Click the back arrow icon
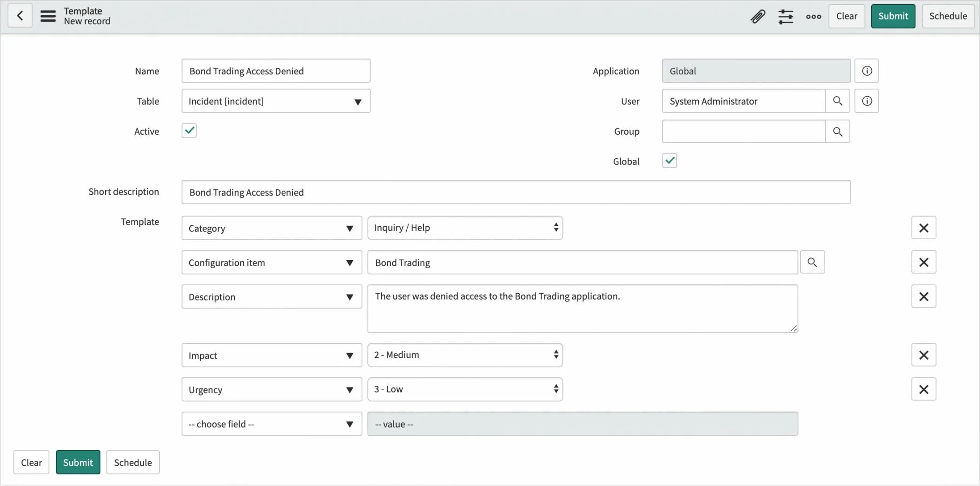980x486 pixels. (x=20, y=16)
